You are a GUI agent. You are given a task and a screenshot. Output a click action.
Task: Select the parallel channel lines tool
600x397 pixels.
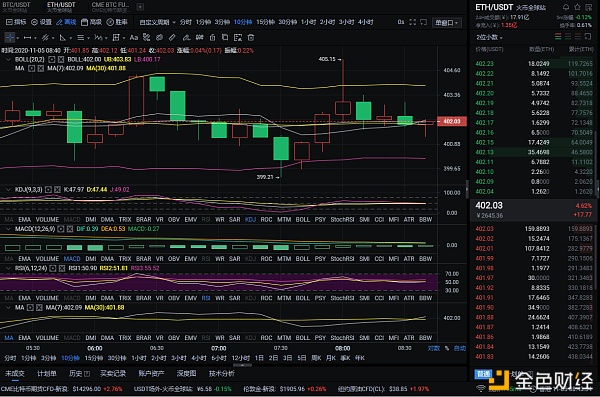45,38
